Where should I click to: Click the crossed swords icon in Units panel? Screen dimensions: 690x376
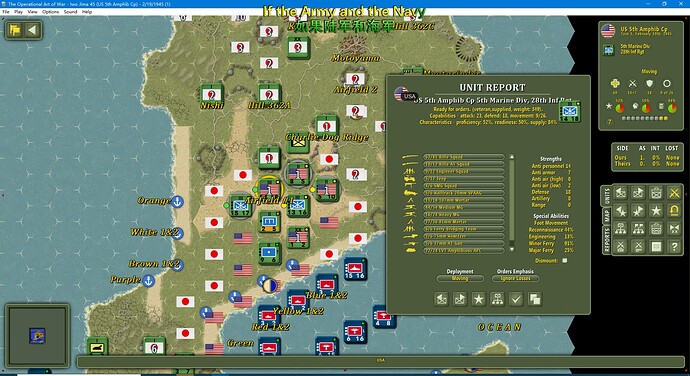(674, 193)
